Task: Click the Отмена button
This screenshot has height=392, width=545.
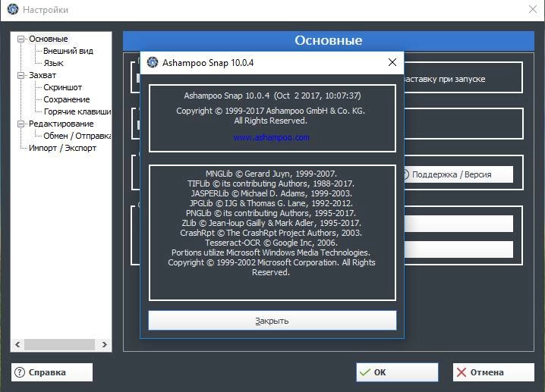Action: click(x=493, y=372)
